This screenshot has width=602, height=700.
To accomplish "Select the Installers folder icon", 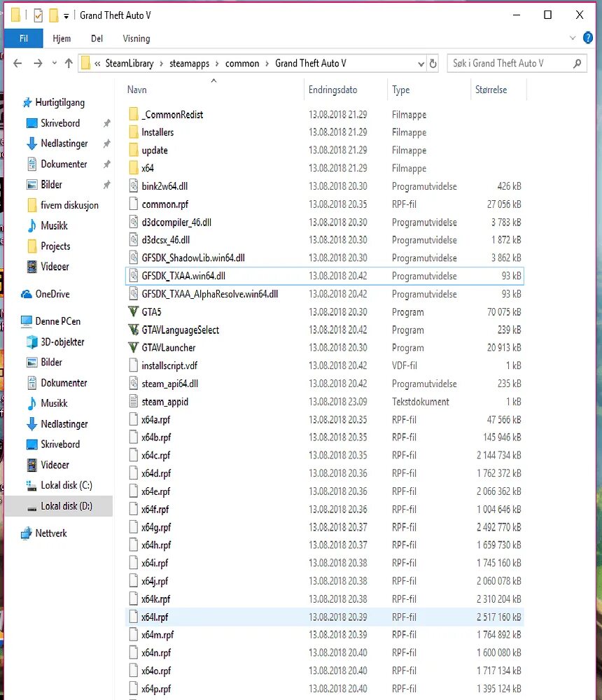I will (133, 132).
